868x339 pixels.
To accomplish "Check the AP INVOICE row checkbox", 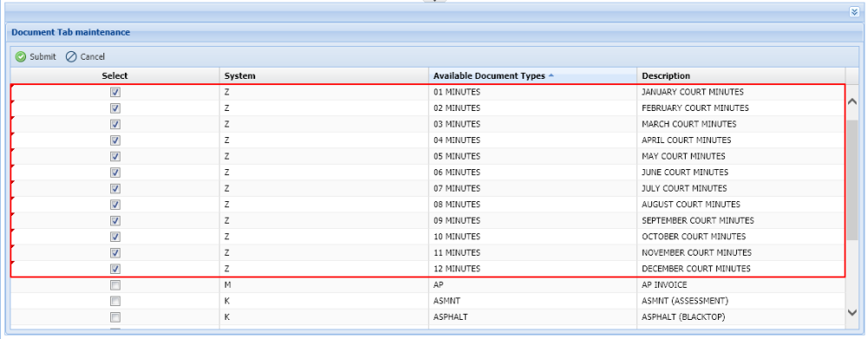I will coord(115,285).
